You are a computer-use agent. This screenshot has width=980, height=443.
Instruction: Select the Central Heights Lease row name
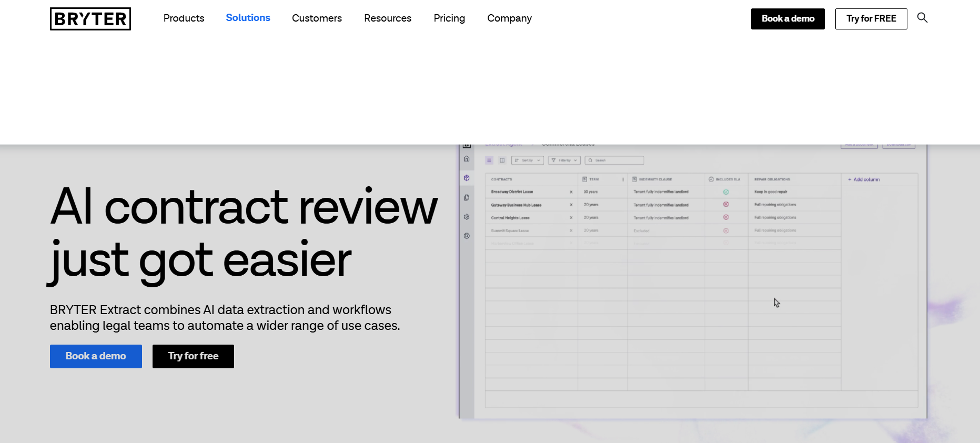(510, 218)
